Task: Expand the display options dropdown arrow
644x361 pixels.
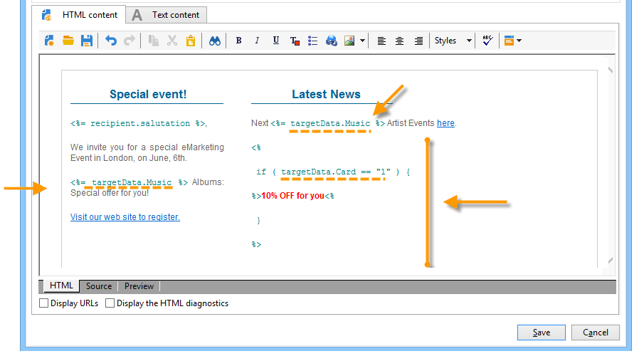Action: click(519, 41)
